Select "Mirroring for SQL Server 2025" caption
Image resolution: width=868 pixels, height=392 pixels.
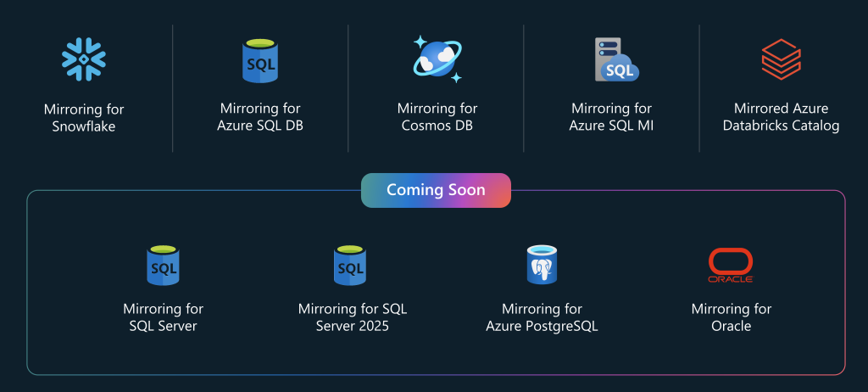pyautogui.click(x=353, y=317)
